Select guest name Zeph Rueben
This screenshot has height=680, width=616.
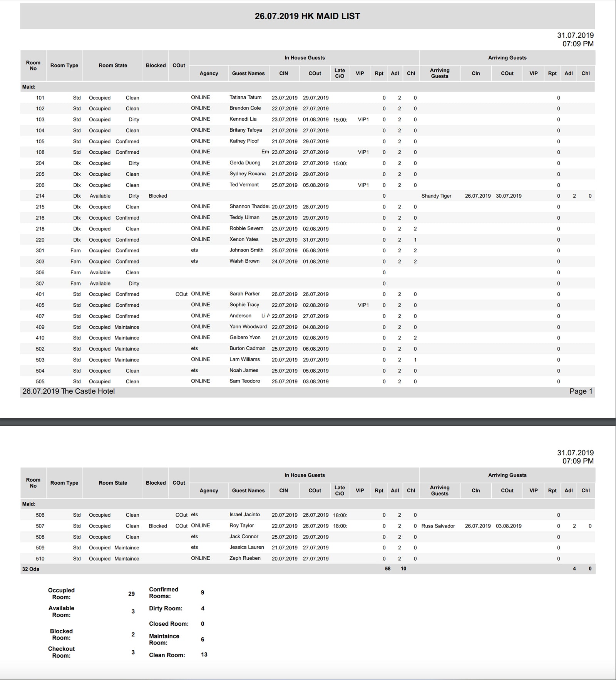245,558
